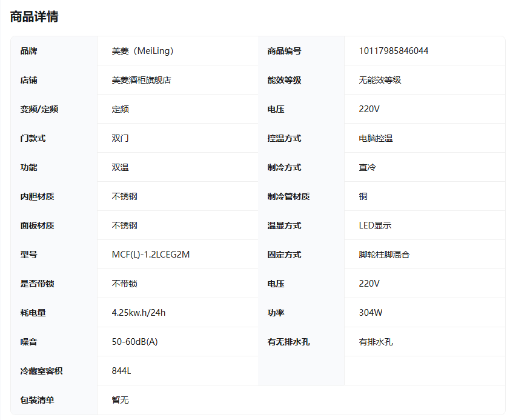
Task: Select the 50-60dB(A) noise value
Action: pos(134,342)
